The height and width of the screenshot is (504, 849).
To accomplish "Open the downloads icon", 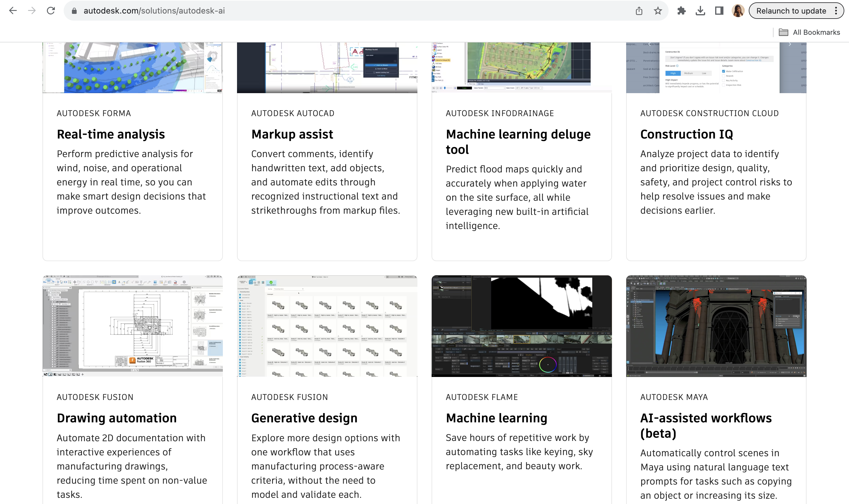I will (x=700, y=11).
